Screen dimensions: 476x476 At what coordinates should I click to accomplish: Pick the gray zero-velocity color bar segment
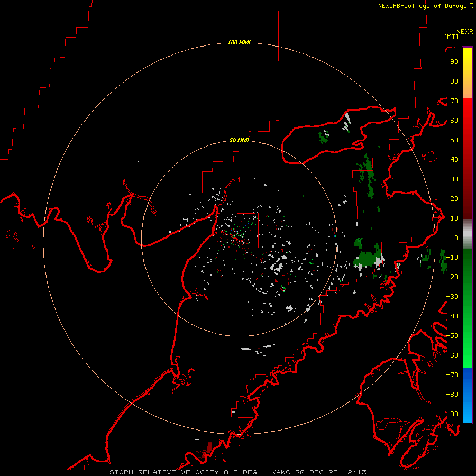(x=467, y=234)
